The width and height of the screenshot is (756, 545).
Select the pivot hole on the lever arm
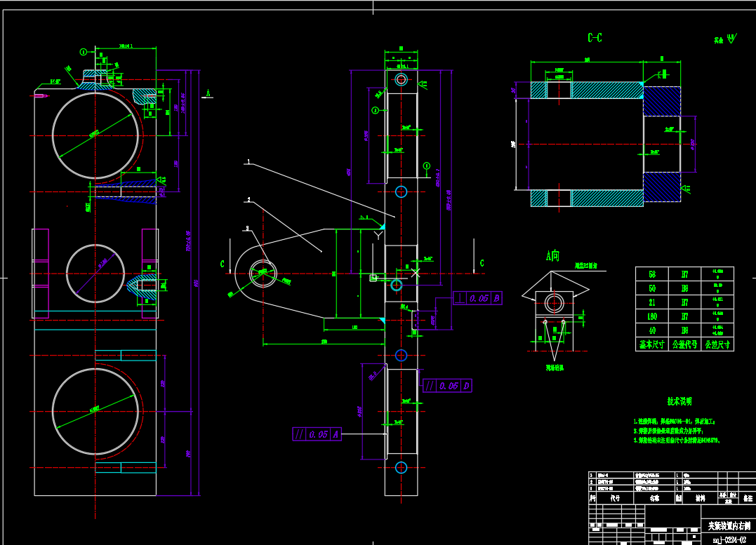pyautogui.click(x=263, y=272)
